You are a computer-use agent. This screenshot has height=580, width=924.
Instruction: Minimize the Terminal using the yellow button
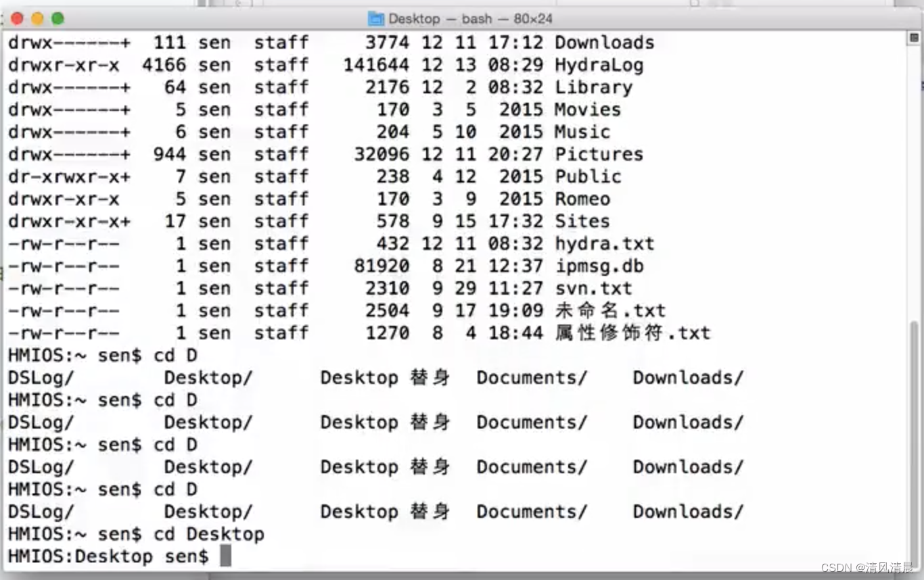coord(38,18)
